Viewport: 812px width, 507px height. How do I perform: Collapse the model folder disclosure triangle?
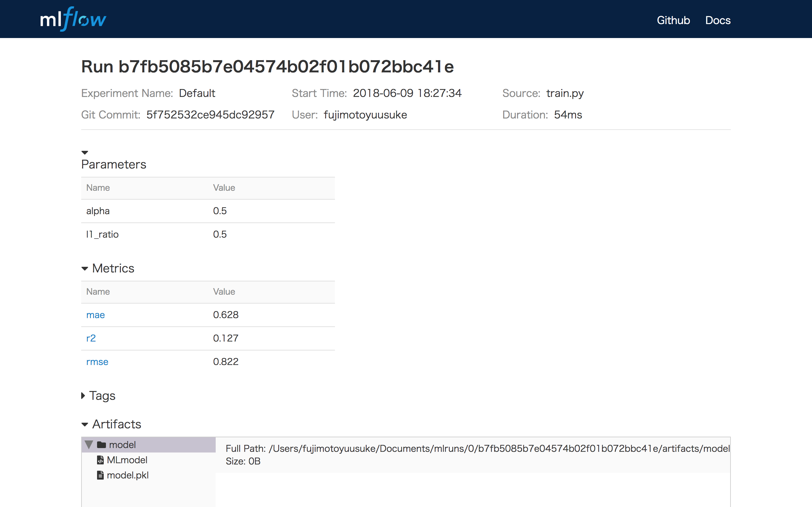[88, 445]
